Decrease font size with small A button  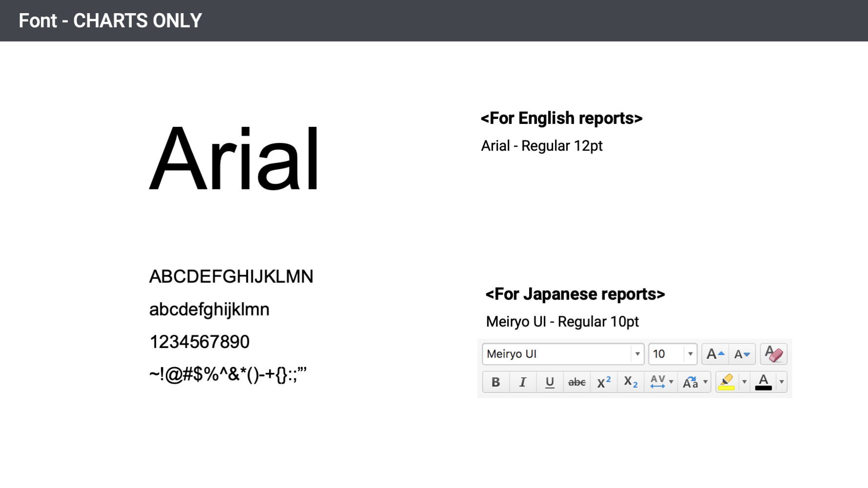click(x=742, y=354)
